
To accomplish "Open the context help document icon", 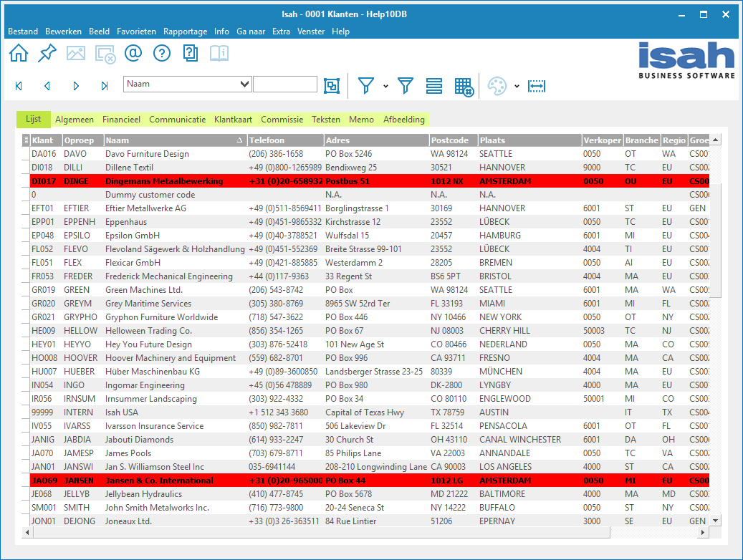I will click(x=191, y=53).
